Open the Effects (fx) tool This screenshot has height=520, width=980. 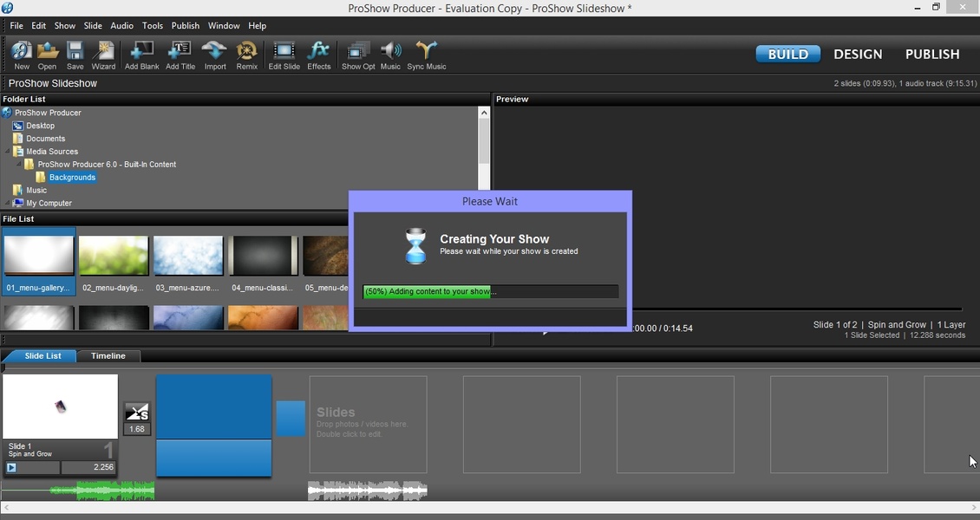pyautogui.click(x=318, y=54)
